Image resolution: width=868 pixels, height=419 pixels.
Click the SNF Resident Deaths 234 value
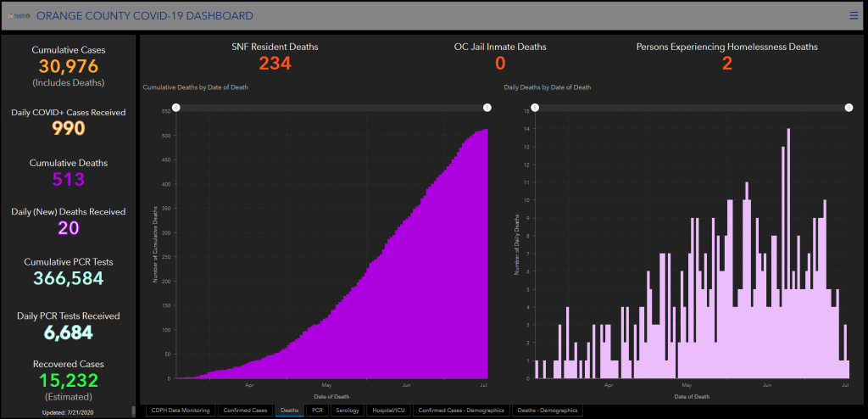[x=275, y=63]
